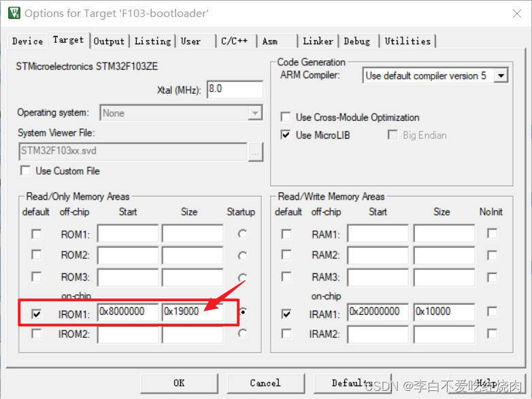The width and height of the screenshot is (532, 399).
Task: Open the Asm tab
Action: 270,41
